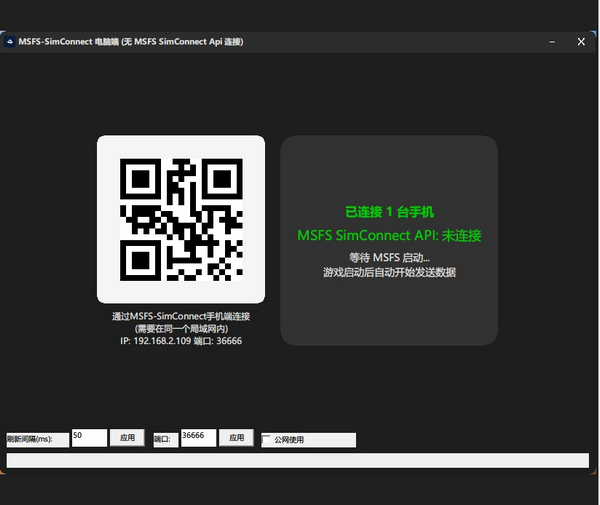Click the app icon in the title bar
The height and width of the screenshot is (505, 600).
click(10, 42)
